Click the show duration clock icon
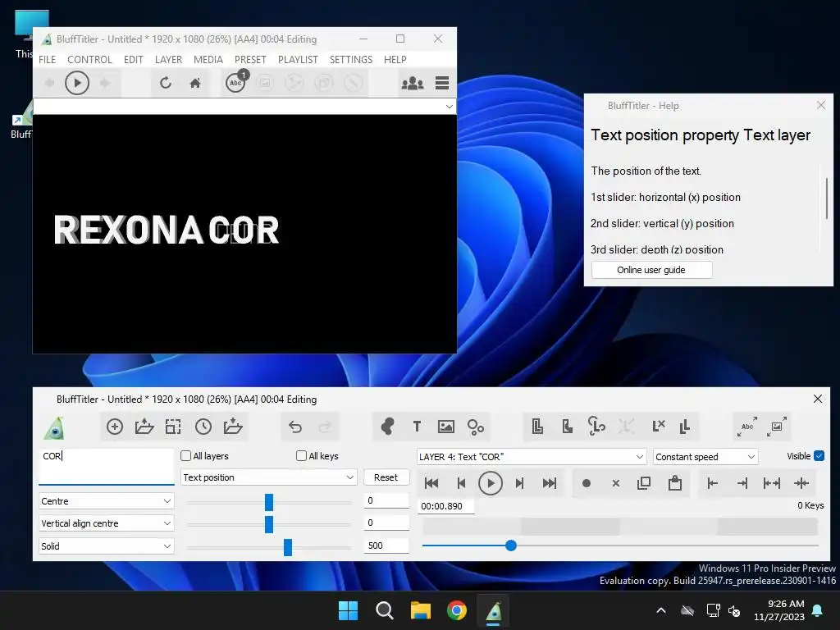The height and width of the screenshot is (630, 840). [203, 427]
